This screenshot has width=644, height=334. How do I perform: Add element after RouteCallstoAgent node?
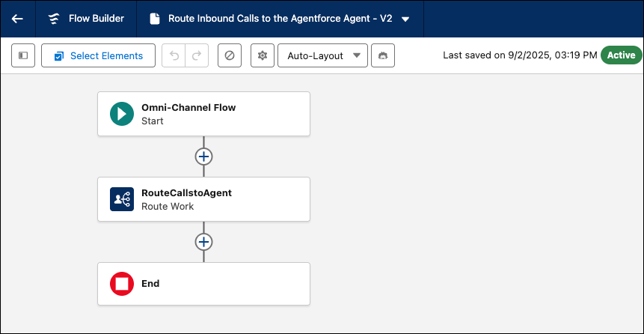tap(203, 243)
